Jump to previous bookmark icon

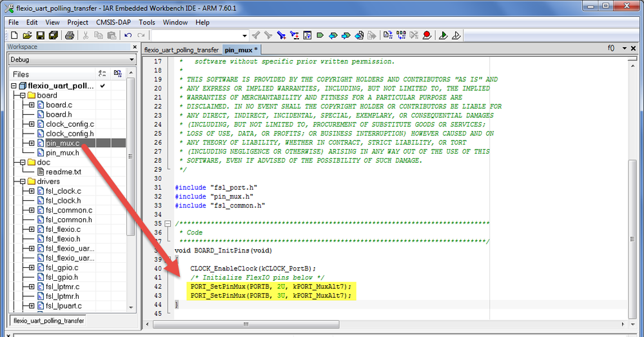333,36
